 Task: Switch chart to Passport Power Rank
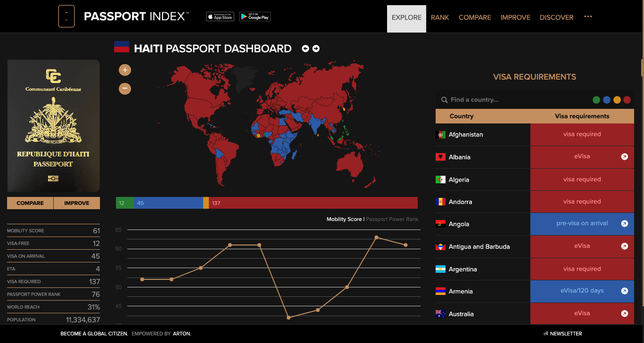coord(392,219)
